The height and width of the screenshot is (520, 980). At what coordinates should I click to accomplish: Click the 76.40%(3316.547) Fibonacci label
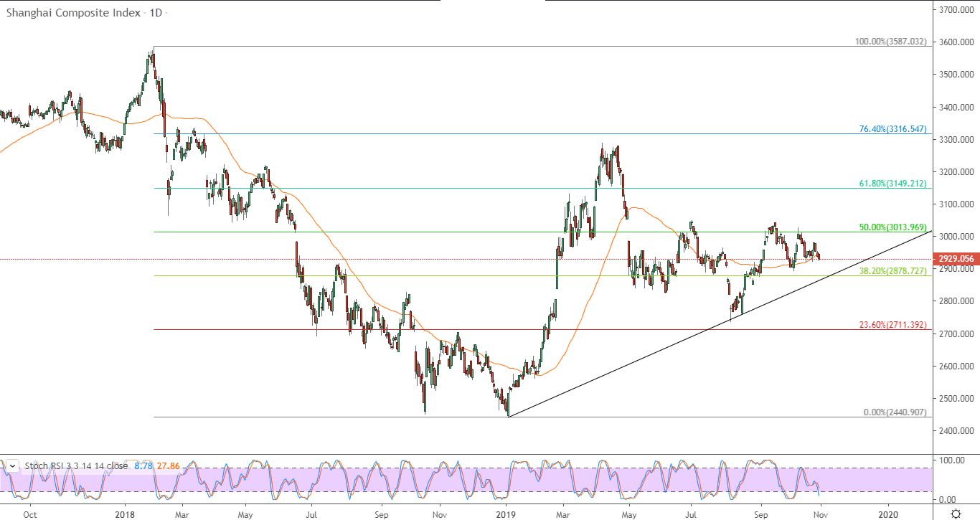point(892,129)
